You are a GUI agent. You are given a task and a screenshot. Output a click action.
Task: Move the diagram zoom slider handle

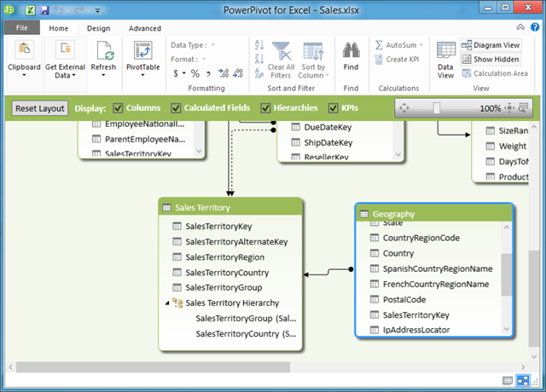(x=436, y=108)
